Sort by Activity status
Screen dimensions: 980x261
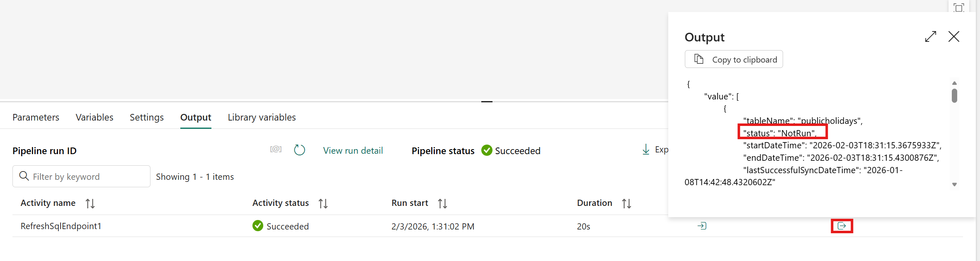coord(323,203)
